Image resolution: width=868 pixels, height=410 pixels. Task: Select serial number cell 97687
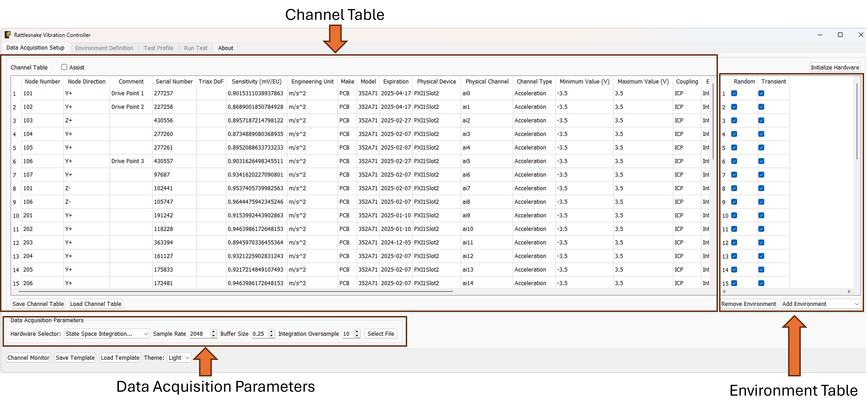click(x=174, y=175)
